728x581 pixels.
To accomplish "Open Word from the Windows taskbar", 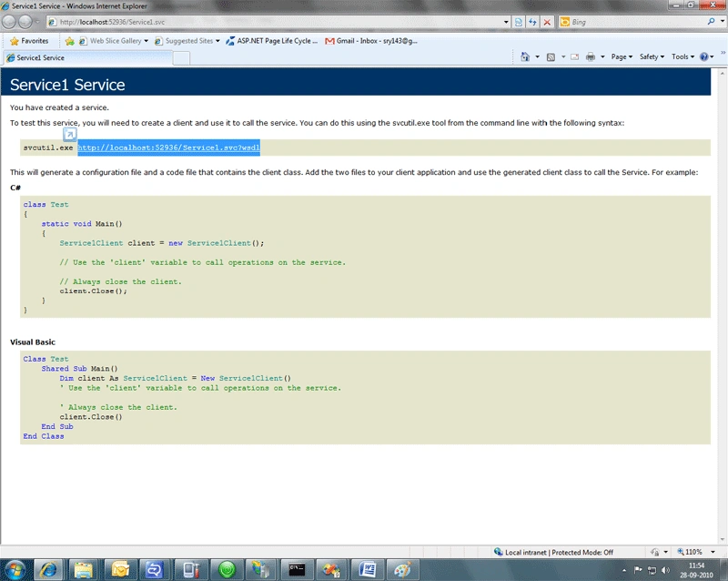I will 368,569.
